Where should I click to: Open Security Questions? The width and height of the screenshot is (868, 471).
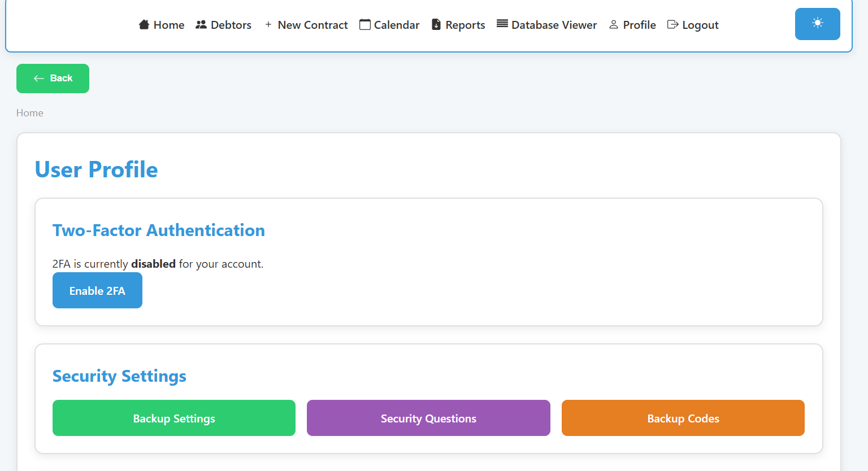point(428,418)
